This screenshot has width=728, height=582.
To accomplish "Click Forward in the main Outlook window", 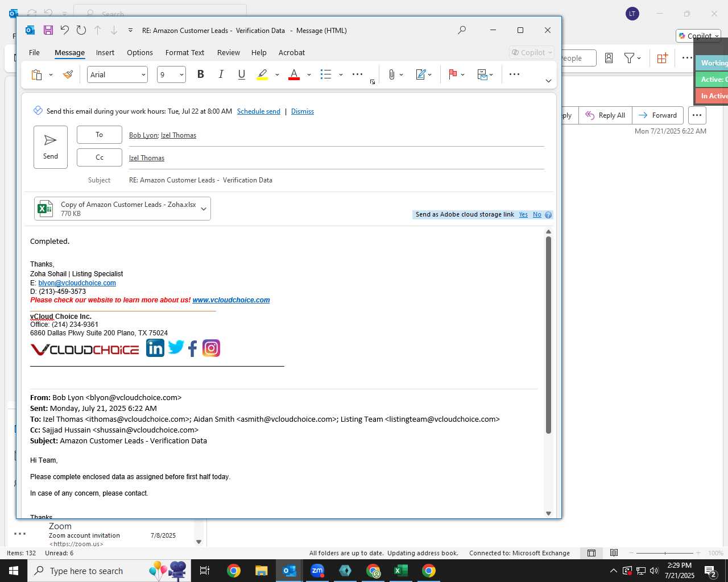I will point(658,115).
